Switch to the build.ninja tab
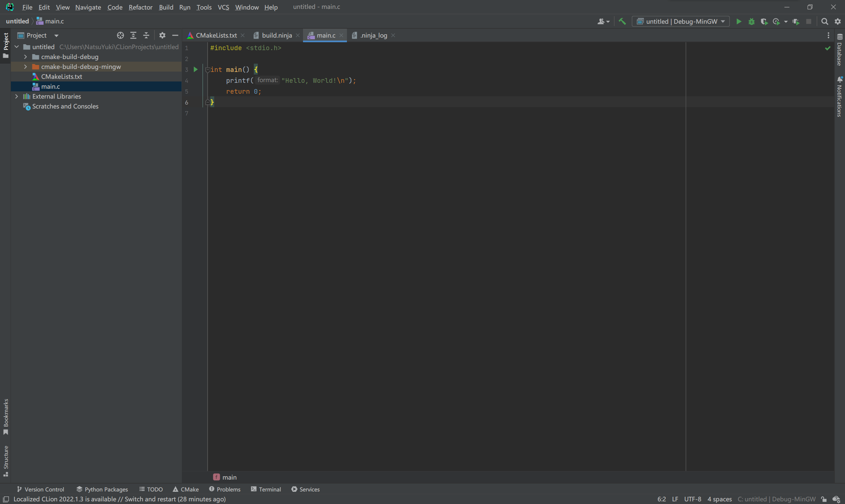This screenshot has width=845, height=504. (276, 35)
